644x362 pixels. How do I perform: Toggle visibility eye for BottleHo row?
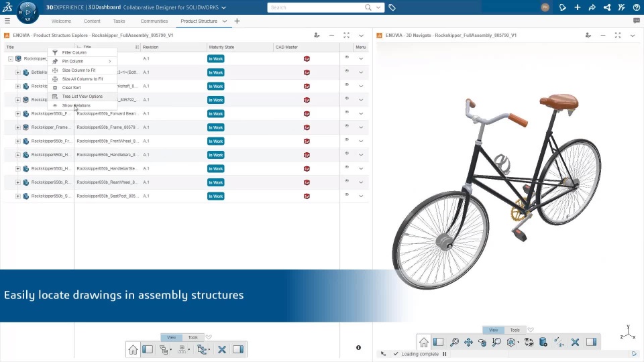point(347,71)
